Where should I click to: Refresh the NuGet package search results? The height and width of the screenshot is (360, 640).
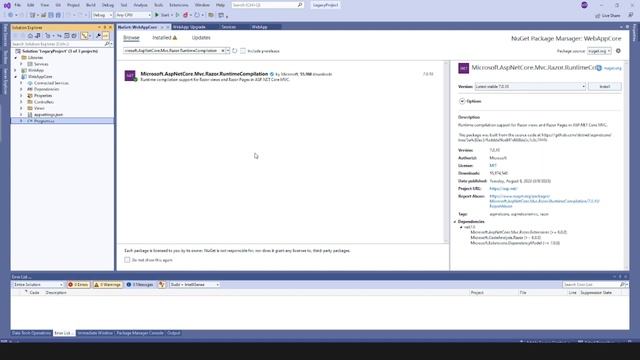(235, 51)
